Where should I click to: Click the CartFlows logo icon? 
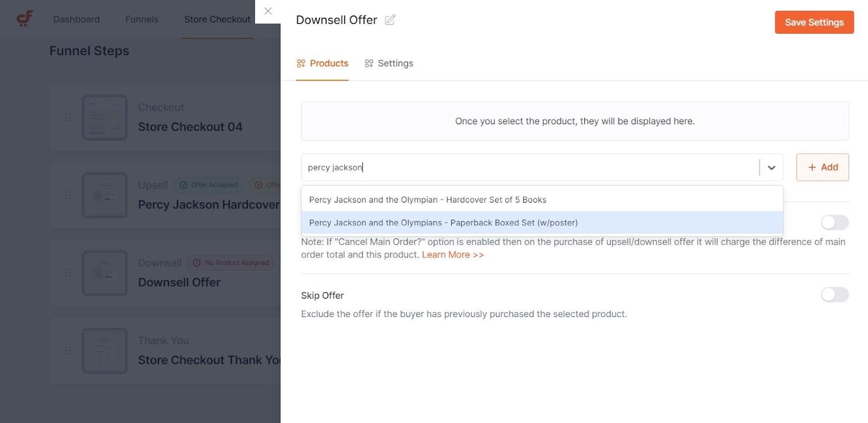coord(25,19)
